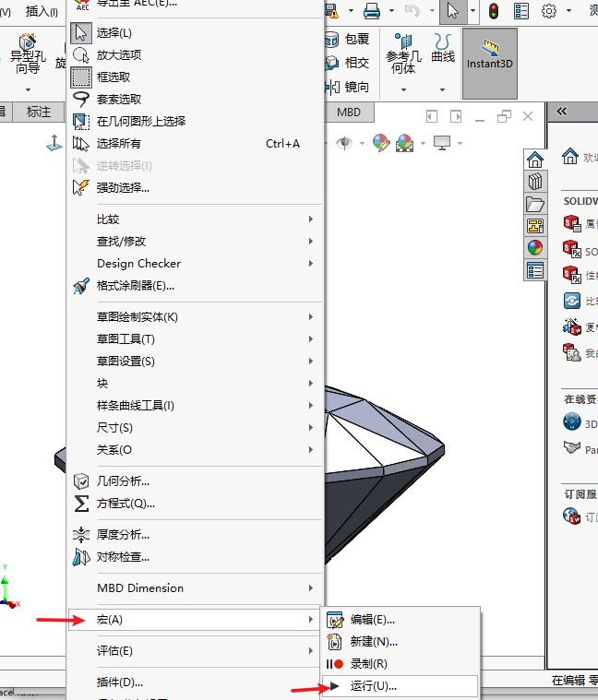598x700 pixels.
Task: Open task pane custom properties tab
Action: coord(535,270)
